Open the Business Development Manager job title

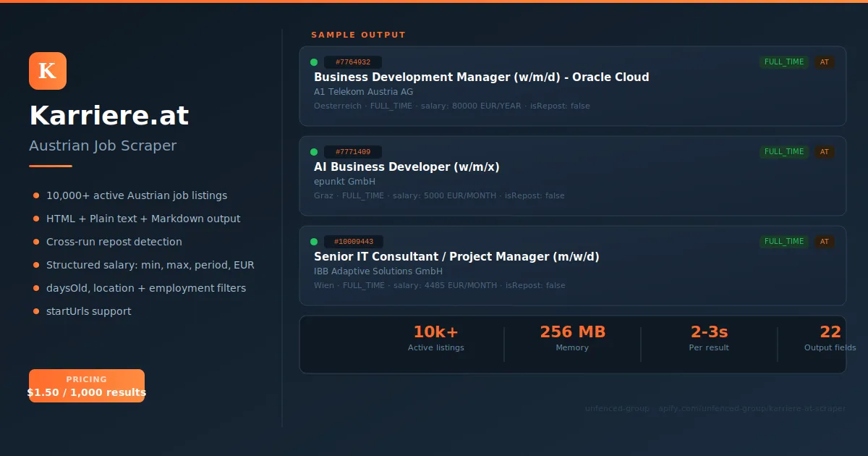point(481,77)
